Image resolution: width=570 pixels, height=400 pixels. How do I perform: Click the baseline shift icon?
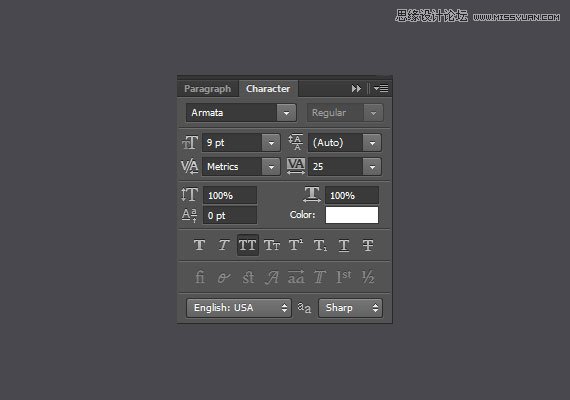[x=189, y=215]
